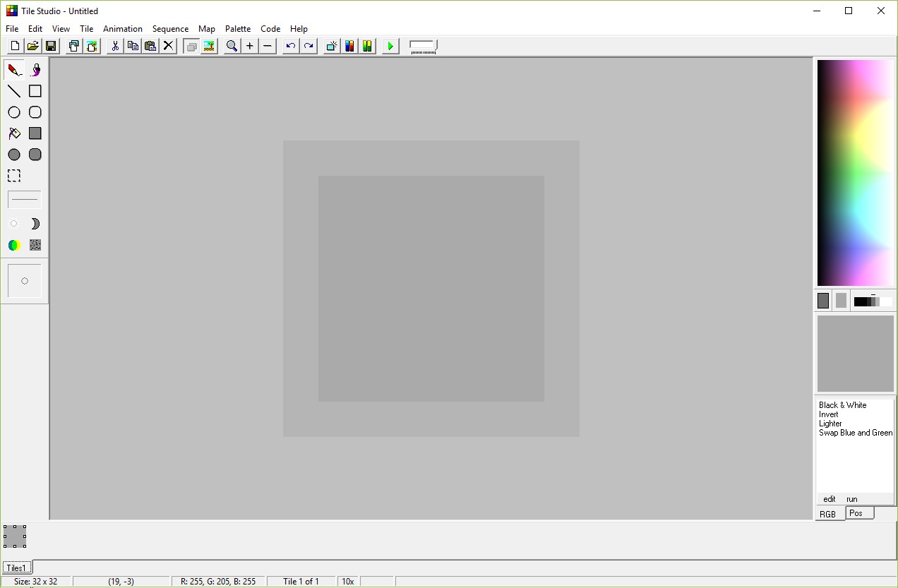
Task: Toggle the grab/tile mode button after paste
Action: 191,45
